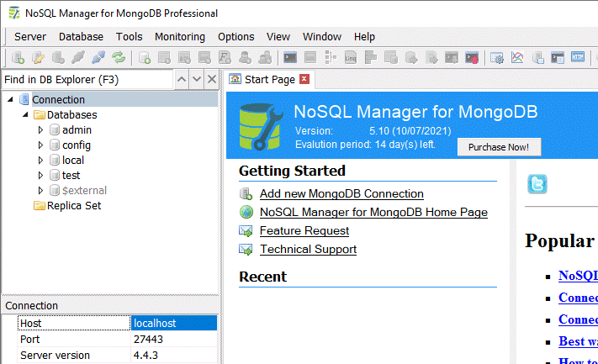Click the HTTP toolbar icon
The width and height of the screenshot is (598, 364).
click(578, 58)
